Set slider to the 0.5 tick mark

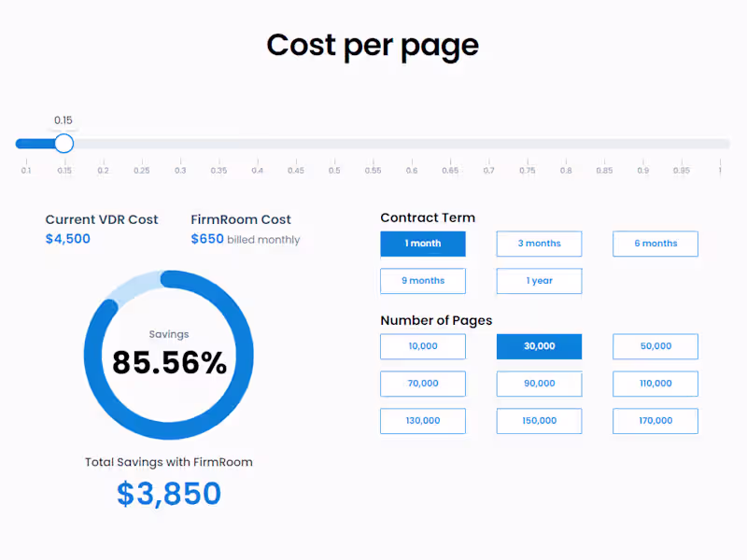point(334,171)
